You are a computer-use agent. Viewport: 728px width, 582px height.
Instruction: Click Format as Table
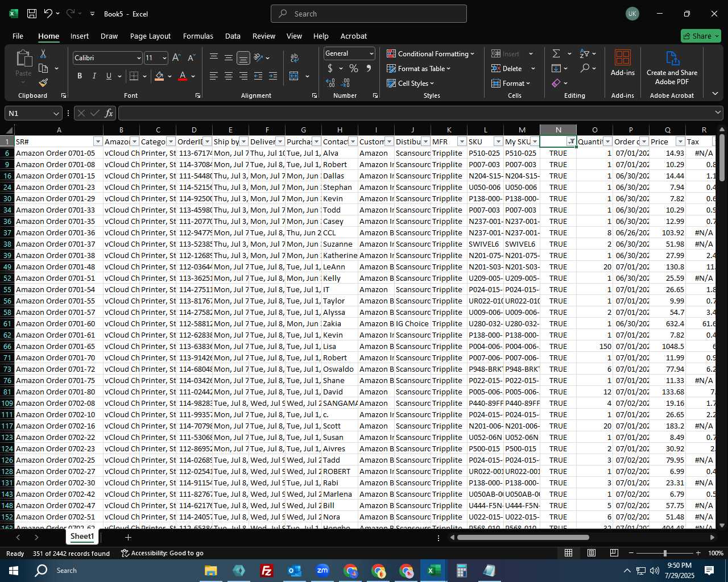[x=419, y=68]
